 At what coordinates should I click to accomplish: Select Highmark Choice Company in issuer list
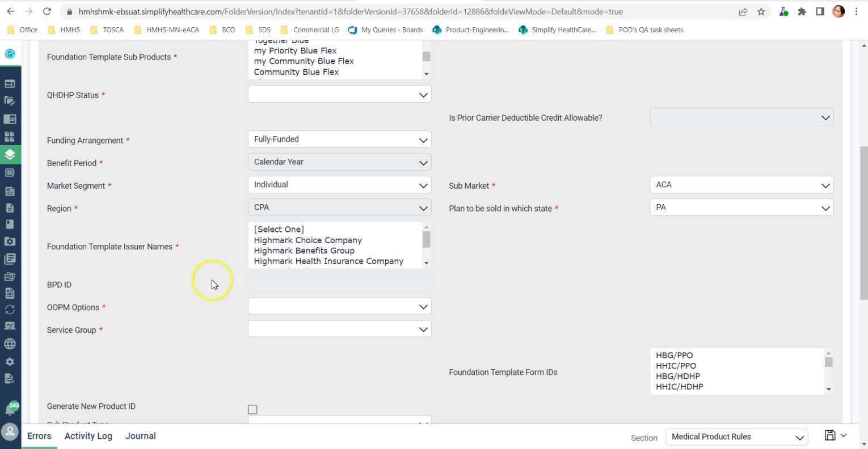pyautogui.click(x=307, y=240)
